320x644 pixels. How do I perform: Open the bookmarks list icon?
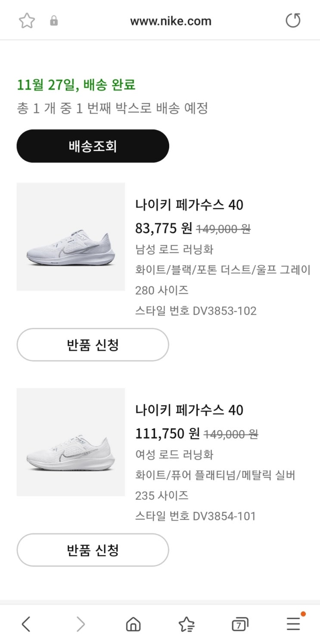186,624
